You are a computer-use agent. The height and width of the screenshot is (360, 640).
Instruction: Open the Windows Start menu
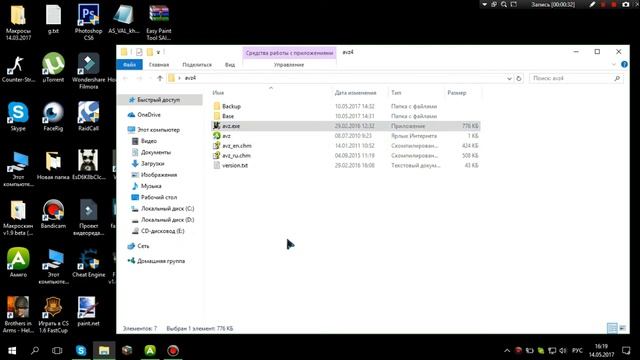(x=12, y=350)
